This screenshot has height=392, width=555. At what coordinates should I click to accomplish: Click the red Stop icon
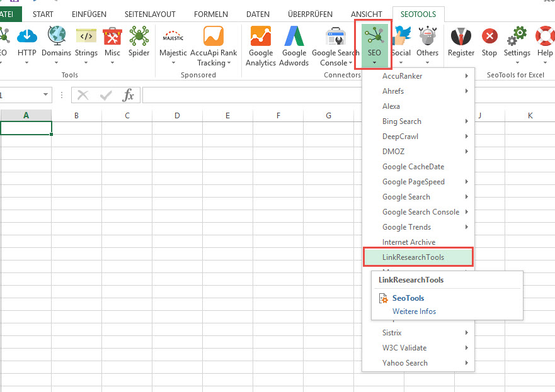point(489,36)
